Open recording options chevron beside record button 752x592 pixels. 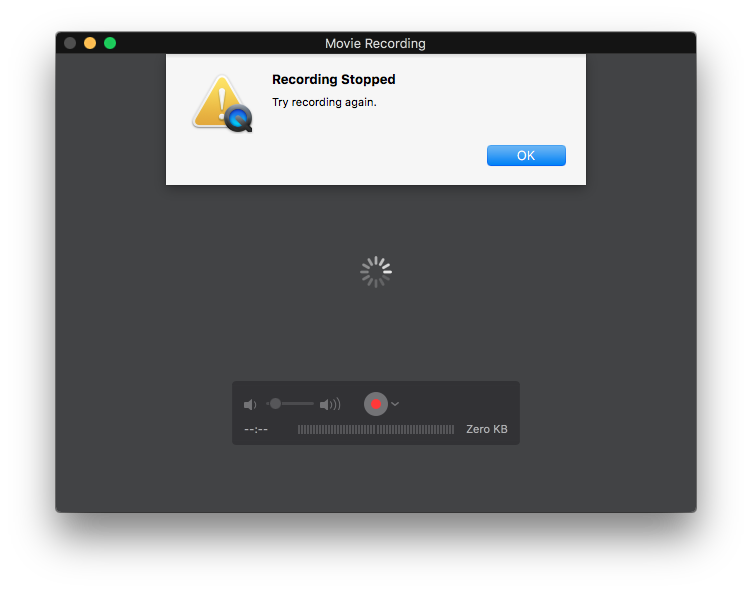click(395, 404)
